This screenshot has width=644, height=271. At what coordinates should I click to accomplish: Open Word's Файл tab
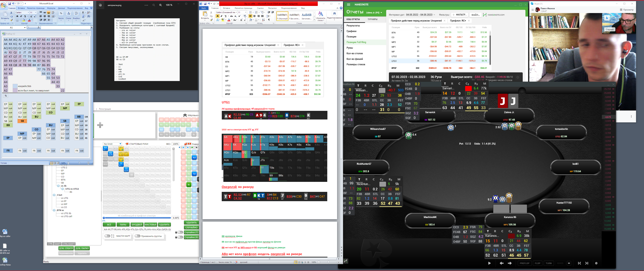[x=204, y=8]
